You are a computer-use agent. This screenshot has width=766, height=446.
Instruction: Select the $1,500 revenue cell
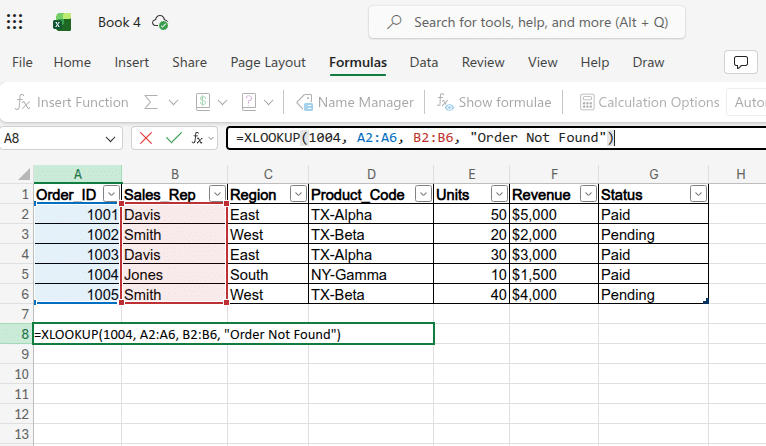tap(554, 275)
